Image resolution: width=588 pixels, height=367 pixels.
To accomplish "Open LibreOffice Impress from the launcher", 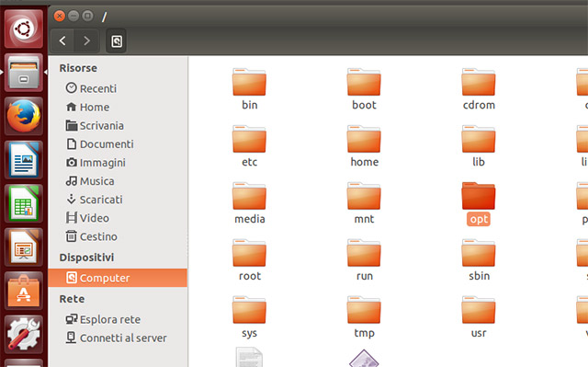I will tap(24, 247).
